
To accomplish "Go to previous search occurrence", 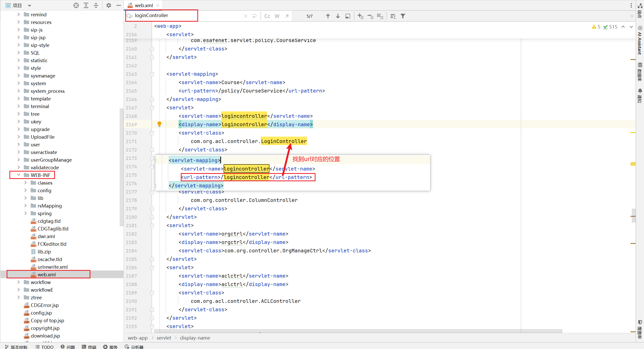I will pos(328,16).
